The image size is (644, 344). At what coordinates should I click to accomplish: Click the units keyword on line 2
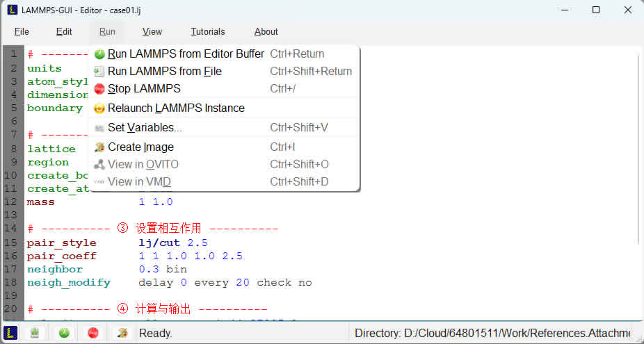pyautogui.click(x=45, y=69)
